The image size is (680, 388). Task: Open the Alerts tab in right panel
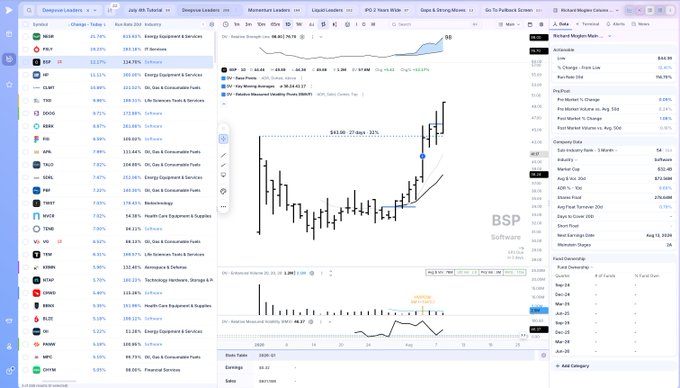(615, 24)
